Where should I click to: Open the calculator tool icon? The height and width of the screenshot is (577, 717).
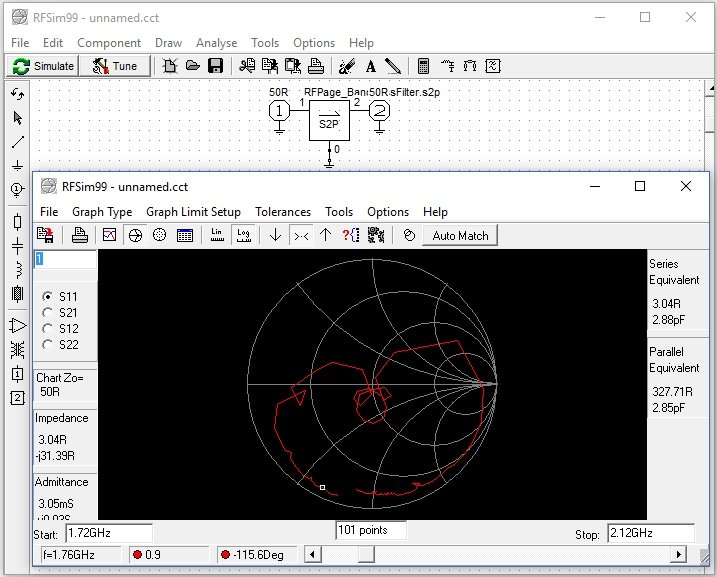[423, 66]
